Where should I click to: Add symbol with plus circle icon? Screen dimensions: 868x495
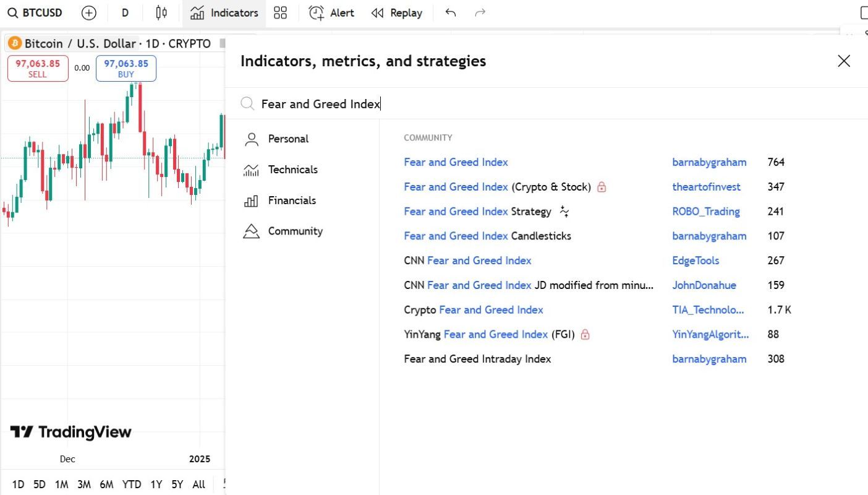(89, 12)
